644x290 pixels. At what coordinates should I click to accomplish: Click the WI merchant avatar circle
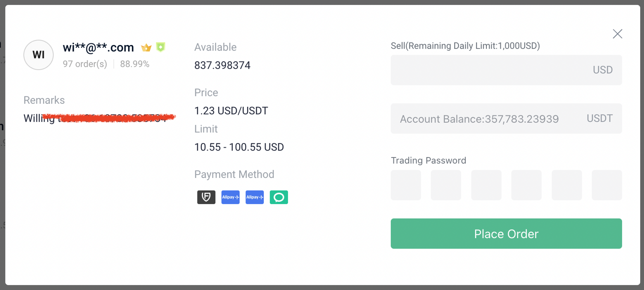39,55
